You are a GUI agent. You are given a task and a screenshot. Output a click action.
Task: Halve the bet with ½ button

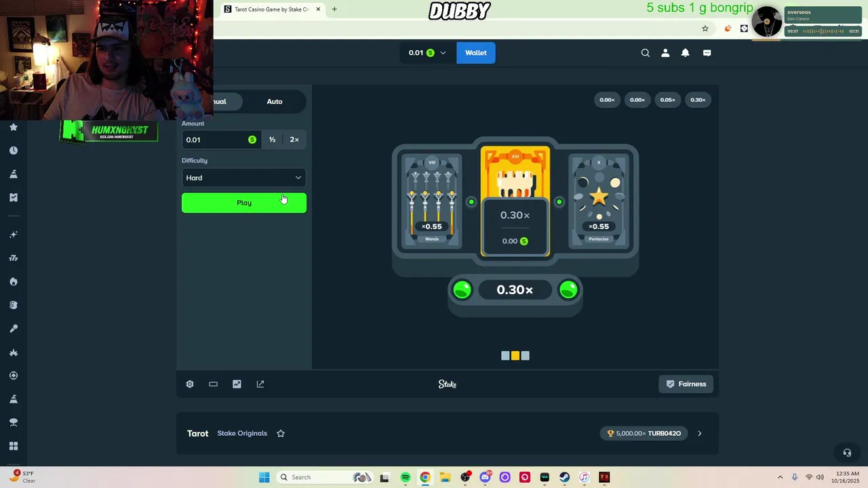pyautogui.click(x=272, y=140)
